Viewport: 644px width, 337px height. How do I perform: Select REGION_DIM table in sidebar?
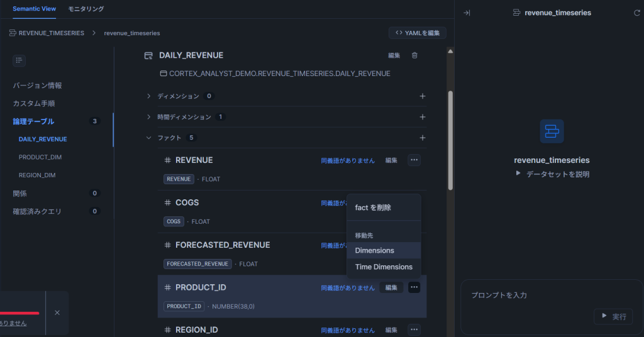[x=37, y=175]
